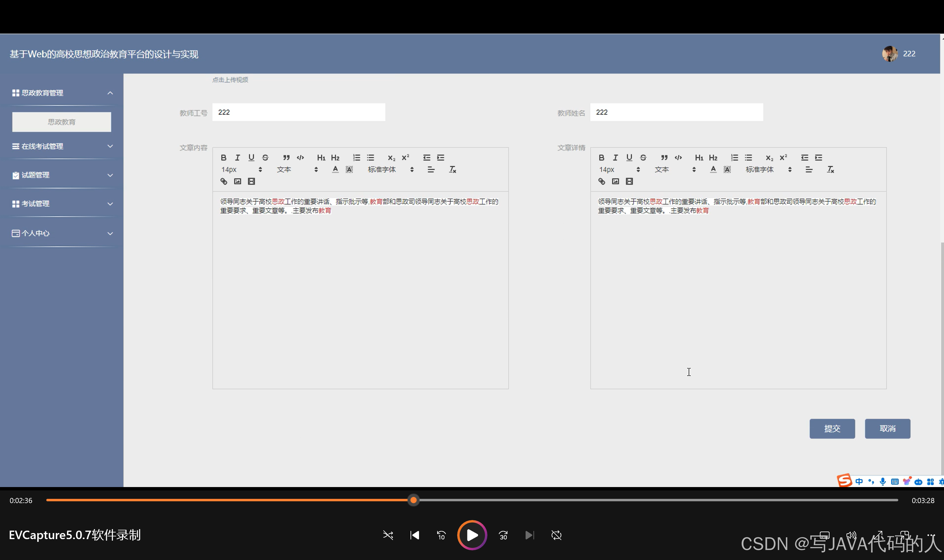
Task: Focus the 教师工号 input field
Action: [299, 112]
